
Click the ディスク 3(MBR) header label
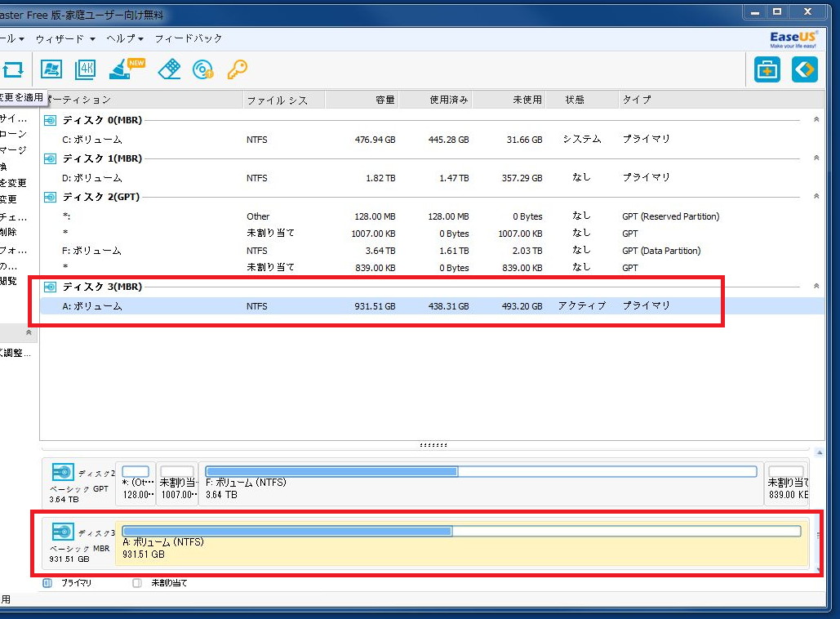(x=102, y=287)
